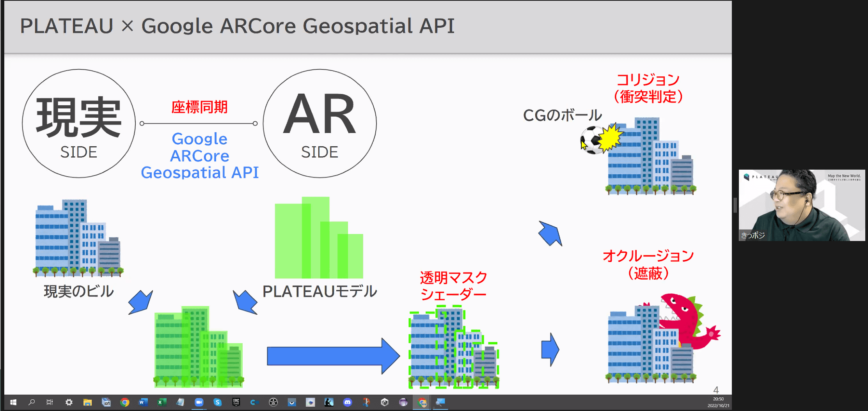Open Skype from the taskbar
Image resolution: width=868 pixels, height=411 pixels.
tap(218, 402)
